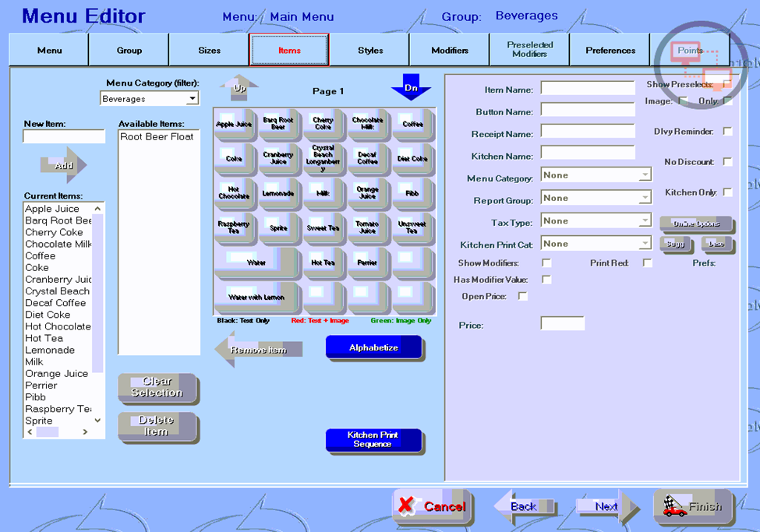Switch to the Modifiers tab
The height and width of the screenshot is (532, 760).
pyautogui.click(x=450, y=50)
